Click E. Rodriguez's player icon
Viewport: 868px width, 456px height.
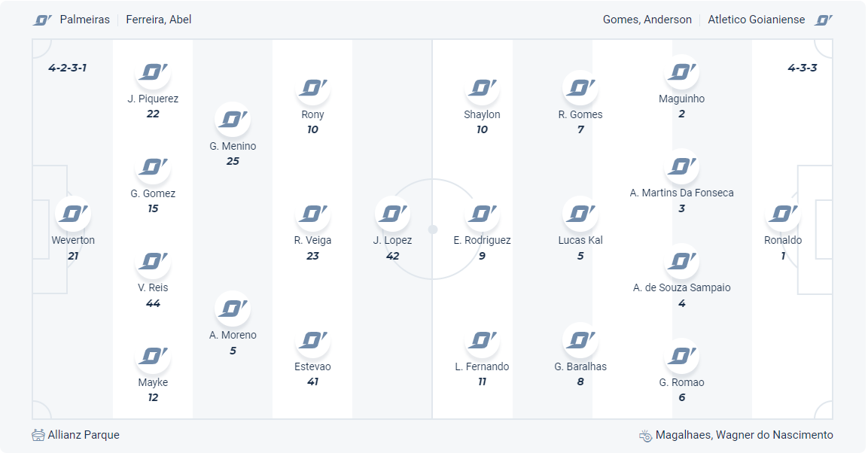[482, 214]
